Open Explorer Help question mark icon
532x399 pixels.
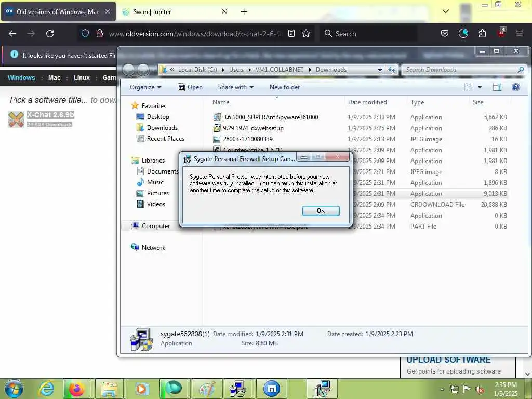[516, 87]
